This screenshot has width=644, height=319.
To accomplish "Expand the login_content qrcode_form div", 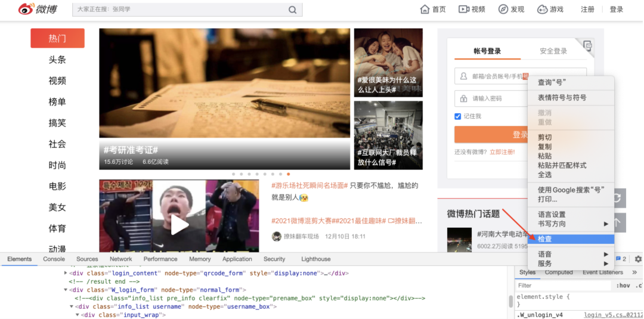I will (66, 273).
